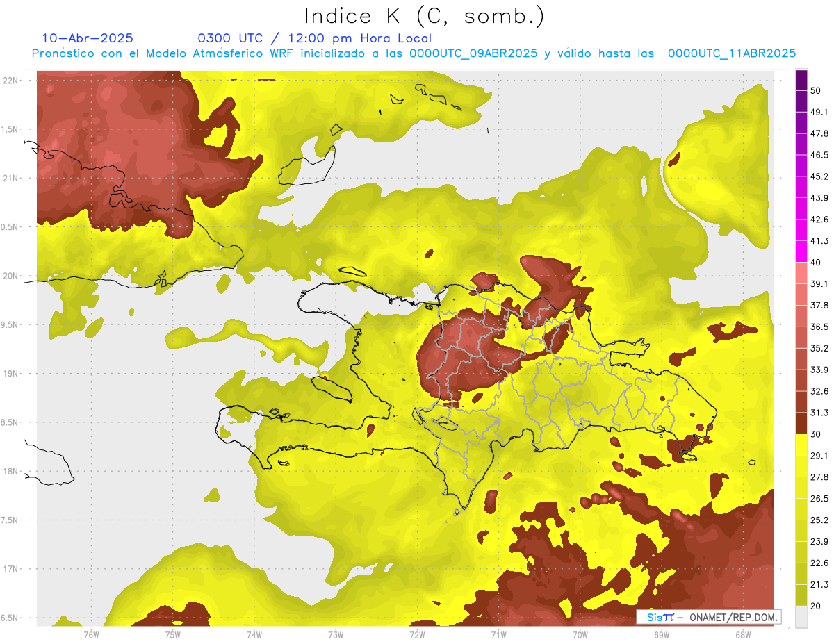The height and width of the screenshot is (644, 834).
Task: Click the longitude axis label "69W"
Action: click(x=661, y=634)
